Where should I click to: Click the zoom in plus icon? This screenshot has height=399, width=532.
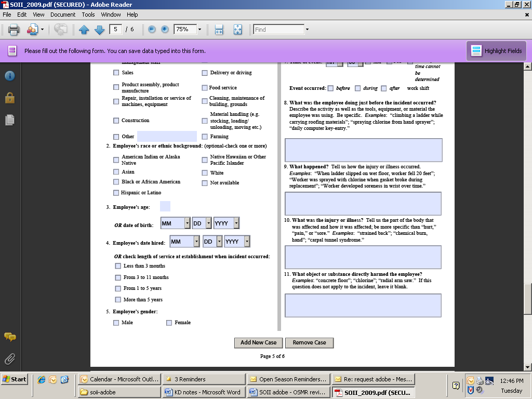click(165, 30)
